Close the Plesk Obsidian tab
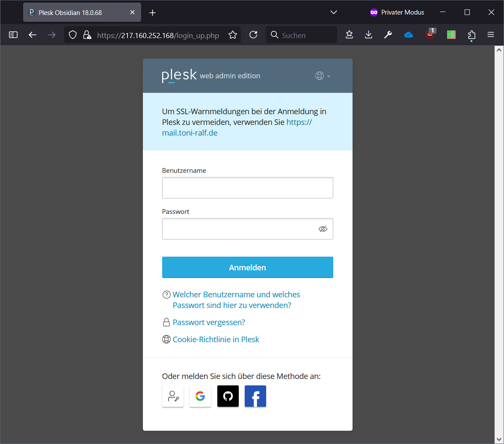This screenshot has width=504, height=444. click(x=133, y=12)
